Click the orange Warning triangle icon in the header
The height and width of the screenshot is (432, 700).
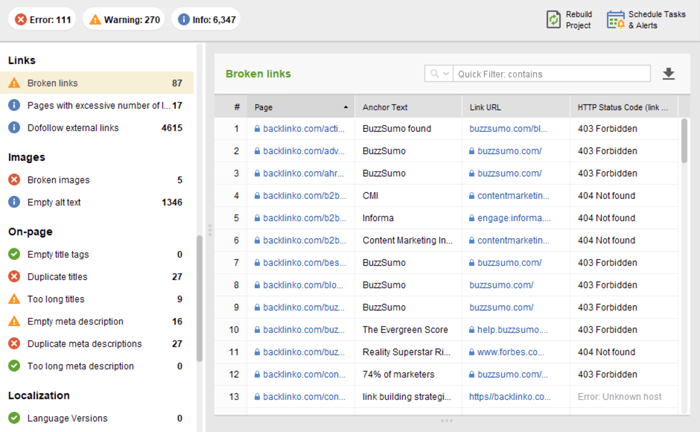pos(95,20)
